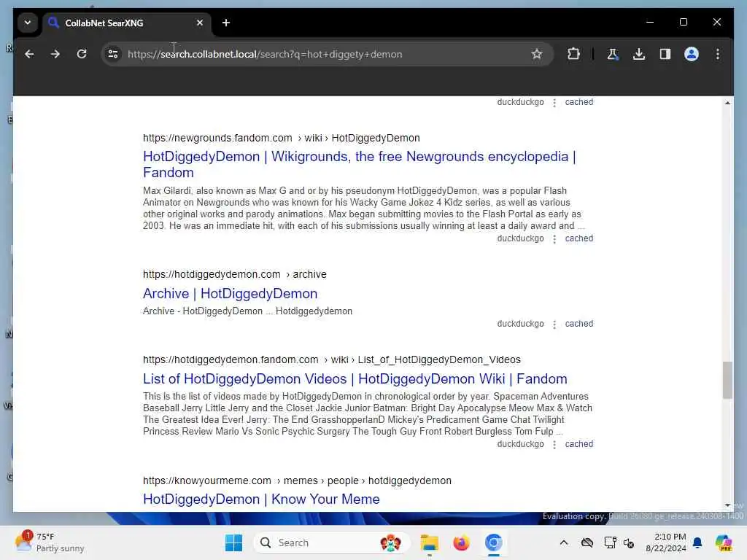747x560 pixels.
Task: Click the page's vertical scrollbar thumb
Action: pos(727,380)
